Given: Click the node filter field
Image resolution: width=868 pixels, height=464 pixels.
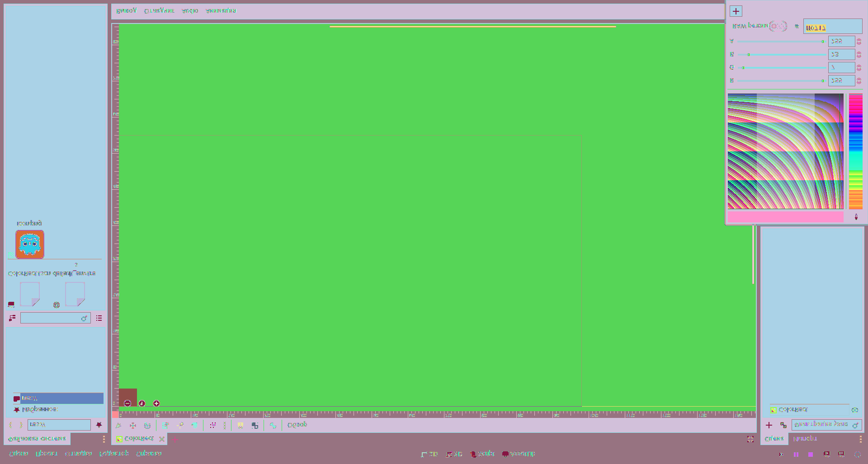Looking at the screenshot, I should tap(827, 425).
